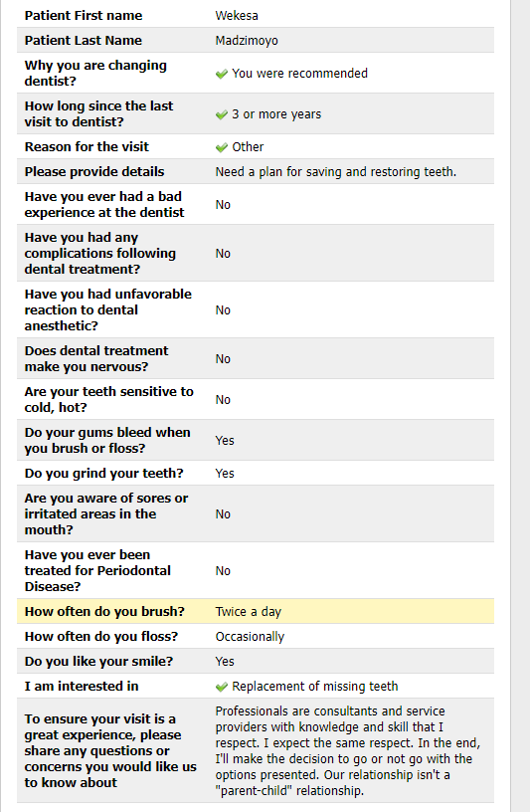Image resolution: width=530 pixels, height=812 pixels.
Task: Click the Need a plan for saving details text
Action: [335, 172]
